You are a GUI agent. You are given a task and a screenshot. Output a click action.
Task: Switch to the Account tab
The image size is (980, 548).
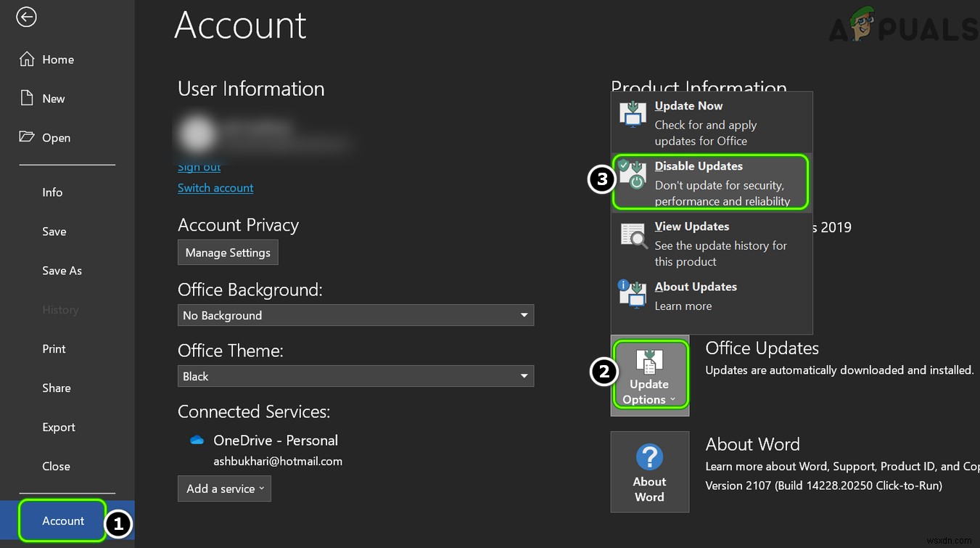62,520
